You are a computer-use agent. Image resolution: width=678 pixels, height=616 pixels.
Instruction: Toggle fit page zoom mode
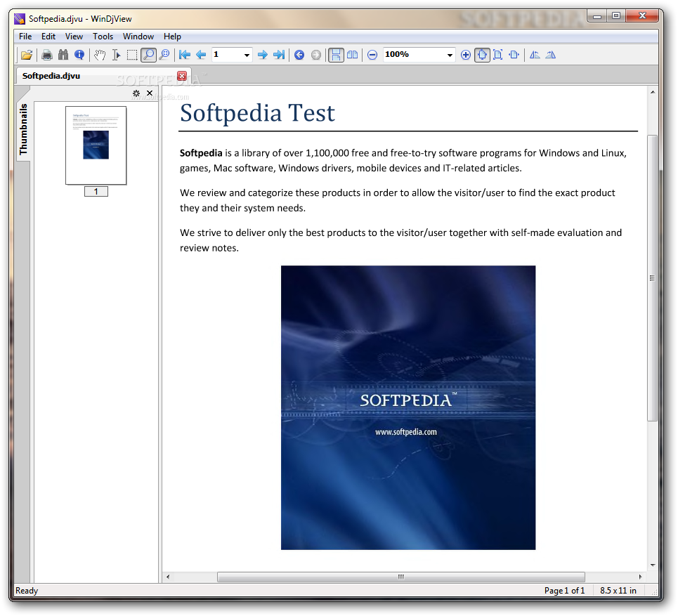497,55
